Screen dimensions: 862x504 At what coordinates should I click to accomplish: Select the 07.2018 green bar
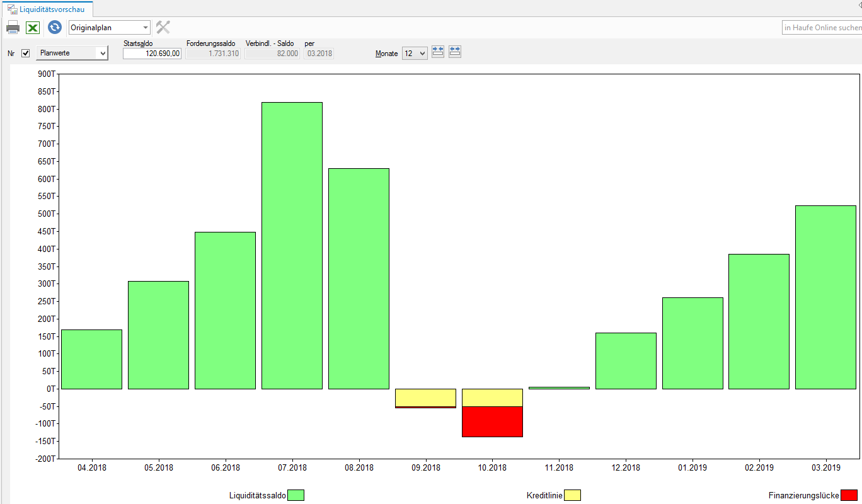point(292,246)
